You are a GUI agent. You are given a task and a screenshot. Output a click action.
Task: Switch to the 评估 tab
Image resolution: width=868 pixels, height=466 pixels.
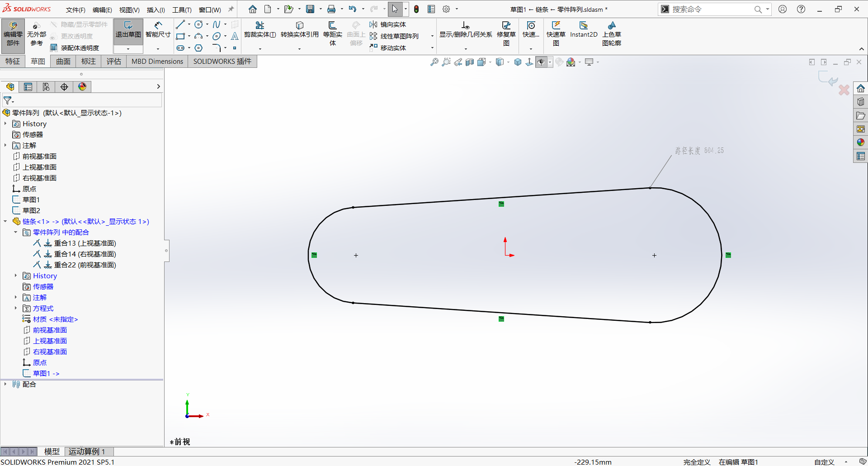coord(114,62)
